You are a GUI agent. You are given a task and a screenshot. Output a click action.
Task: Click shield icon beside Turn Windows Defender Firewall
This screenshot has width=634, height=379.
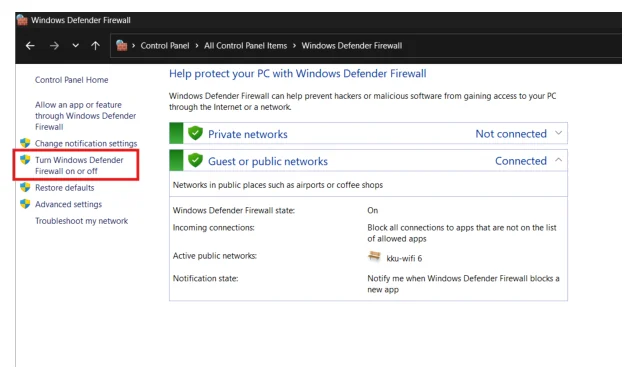click(25, 159)
